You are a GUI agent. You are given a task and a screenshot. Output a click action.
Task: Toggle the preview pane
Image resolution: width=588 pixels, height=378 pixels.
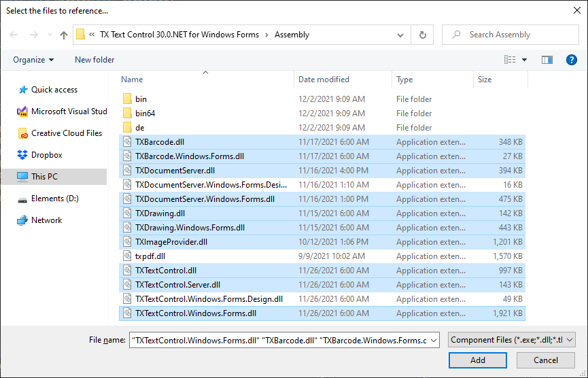coord(547,60)
